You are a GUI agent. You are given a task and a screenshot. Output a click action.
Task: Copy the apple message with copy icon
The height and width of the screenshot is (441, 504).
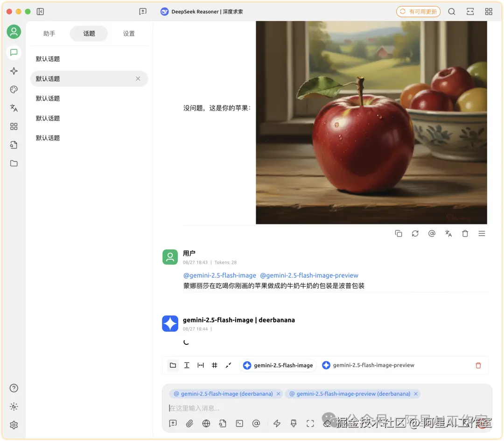(x=398, y=234)
